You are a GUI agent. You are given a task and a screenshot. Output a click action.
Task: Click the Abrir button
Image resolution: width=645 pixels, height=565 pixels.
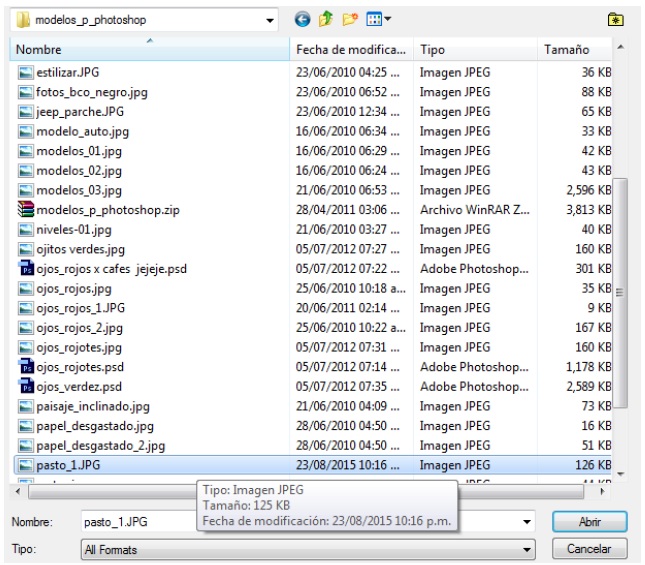pyautogui.click(x=589, y=522)
